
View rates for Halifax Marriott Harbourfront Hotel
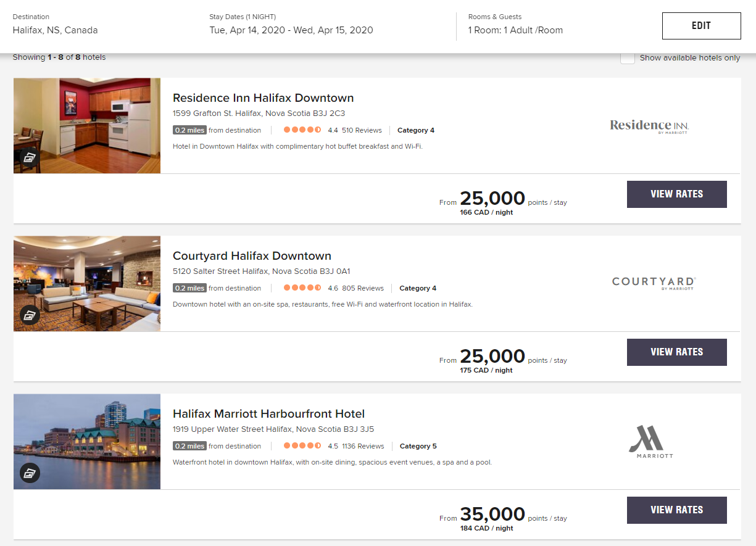click(676, 510)
